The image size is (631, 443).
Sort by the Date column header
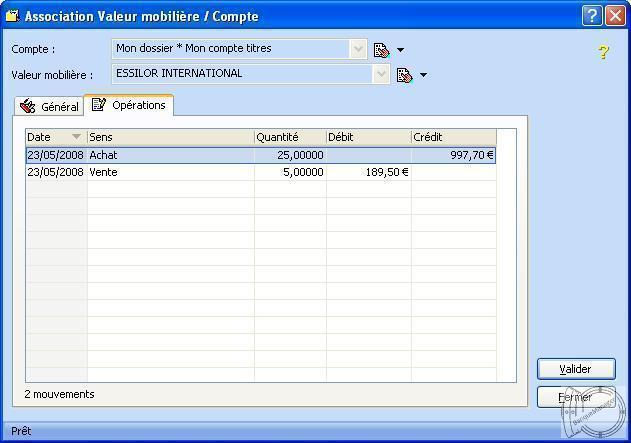pyautogui.click(x=55, y=137)
